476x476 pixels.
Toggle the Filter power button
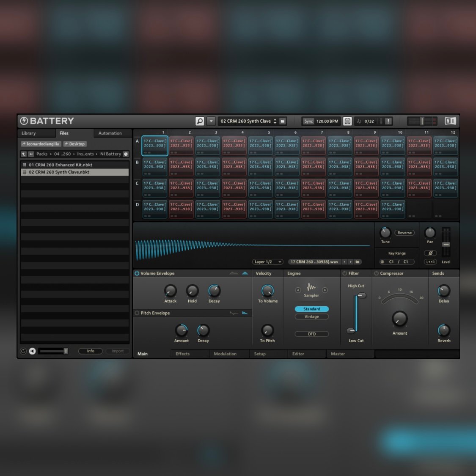(x=344, y=273)
